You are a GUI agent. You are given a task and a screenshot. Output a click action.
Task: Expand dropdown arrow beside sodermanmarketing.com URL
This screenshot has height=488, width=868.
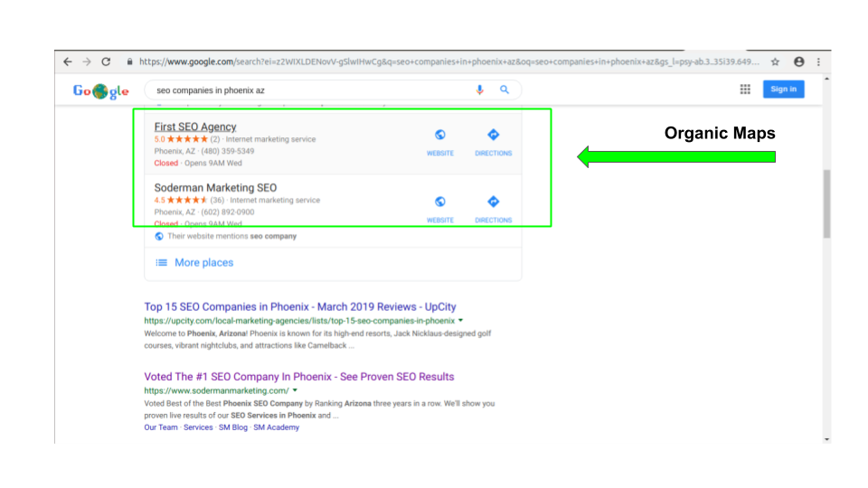[x=295, y=390]
